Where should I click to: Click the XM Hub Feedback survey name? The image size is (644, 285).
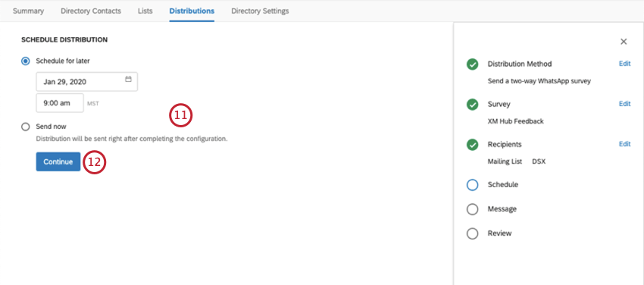pyautogui.click(x=515, y=121)
